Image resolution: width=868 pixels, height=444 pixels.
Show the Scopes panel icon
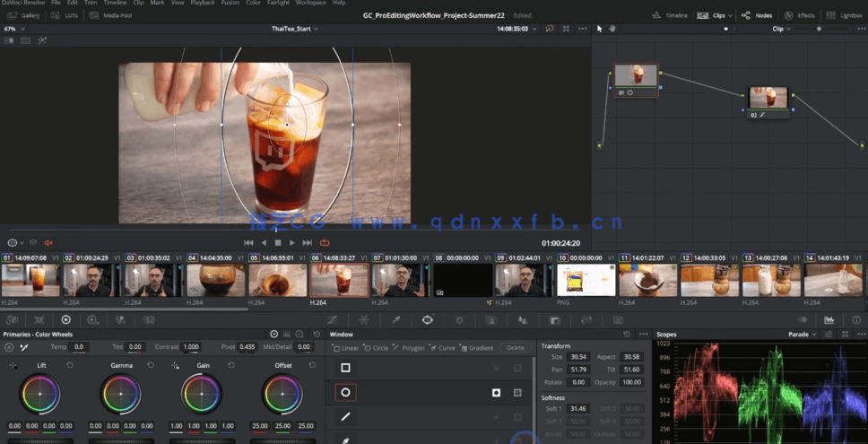tap(829, 320)
